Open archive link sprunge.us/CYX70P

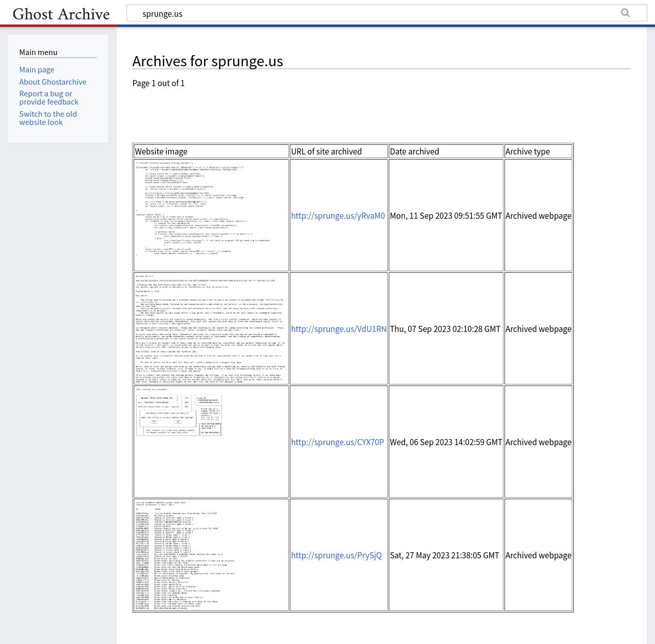(337, 442)
